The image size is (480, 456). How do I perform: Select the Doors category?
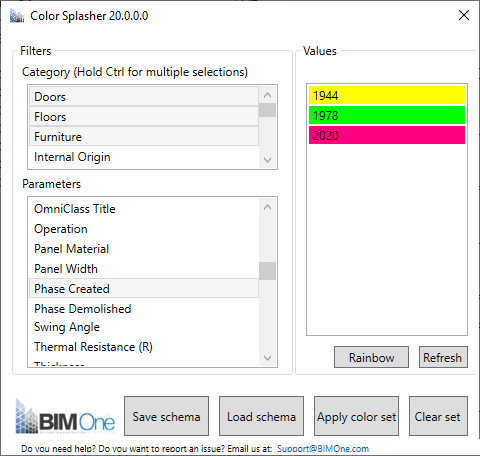tap(144, 97)
